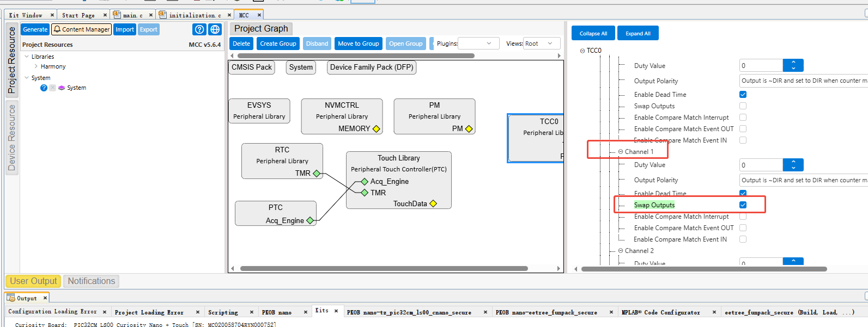The width and height of the screenshot is (868, 327).
Task: Open the Views Root dropdown
Action: [x=542, y=44]
